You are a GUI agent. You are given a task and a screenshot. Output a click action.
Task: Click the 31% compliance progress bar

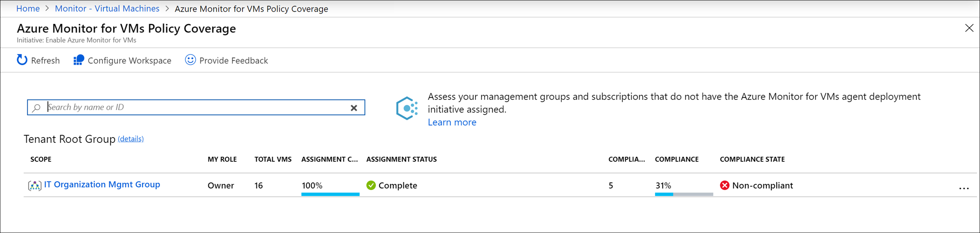684,194
